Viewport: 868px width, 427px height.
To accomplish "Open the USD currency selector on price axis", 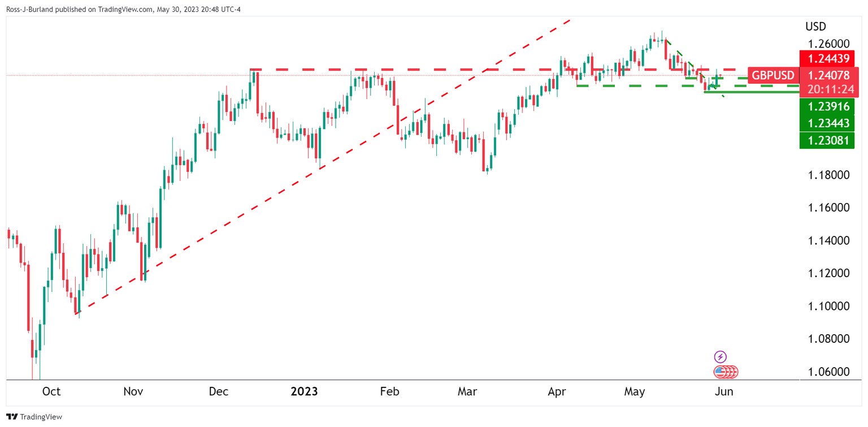I will (x=815, y=26).
